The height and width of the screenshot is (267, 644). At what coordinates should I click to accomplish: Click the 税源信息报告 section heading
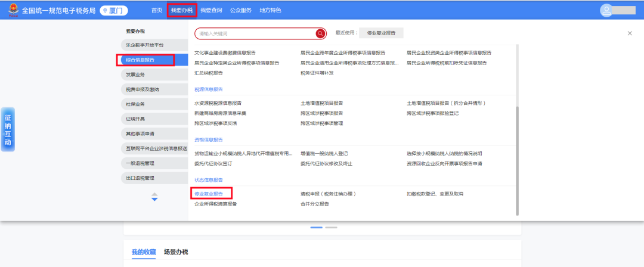[209, 89]
